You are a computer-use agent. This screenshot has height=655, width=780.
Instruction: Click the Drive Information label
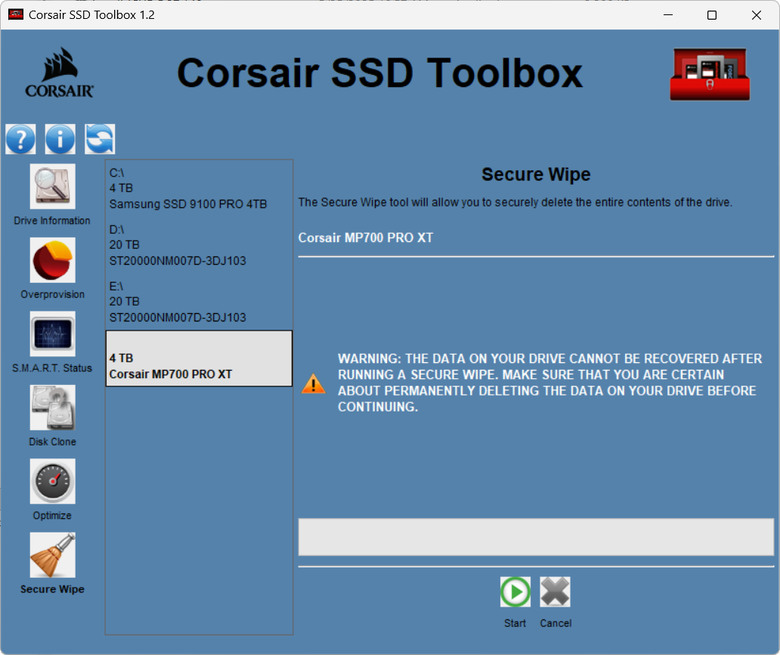(x=52, y=220)
